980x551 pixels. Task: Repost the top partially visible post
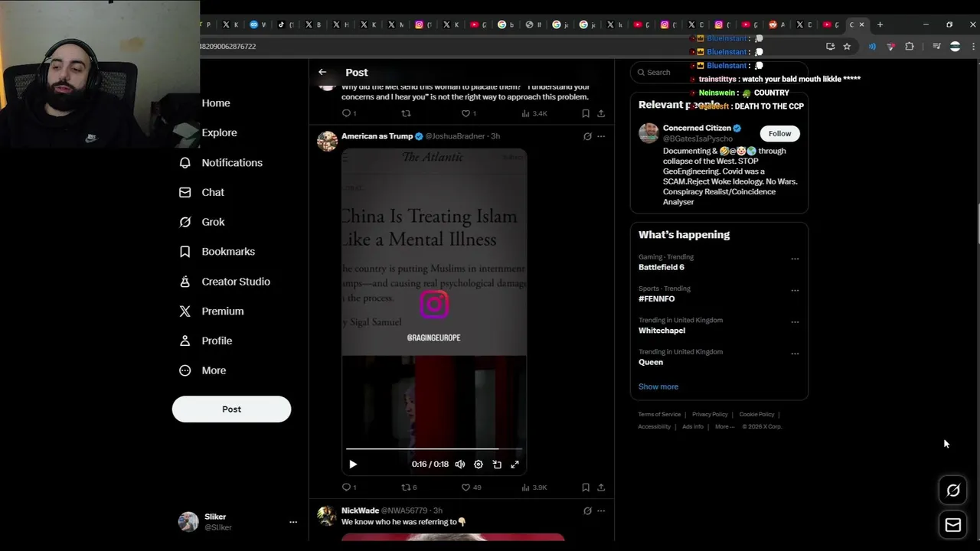406,113
